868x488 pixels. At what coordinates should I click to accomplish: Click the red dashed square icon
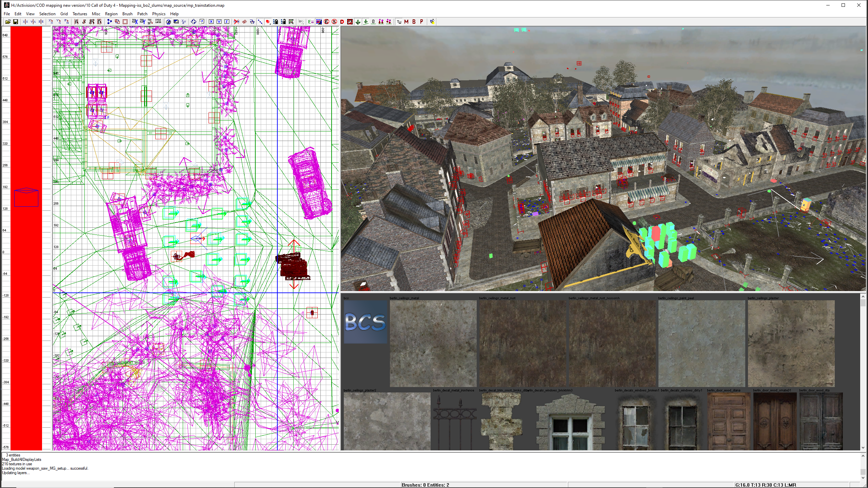[x=125, y=22]
